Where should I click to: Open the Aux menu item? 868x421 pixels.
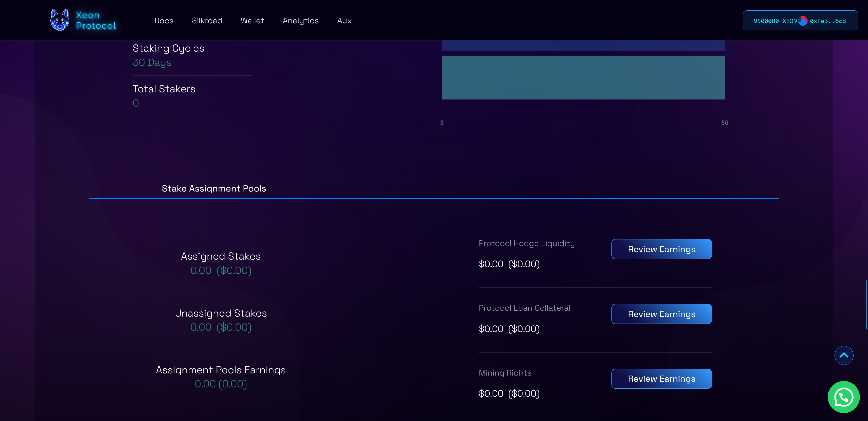tap(344, 21)
